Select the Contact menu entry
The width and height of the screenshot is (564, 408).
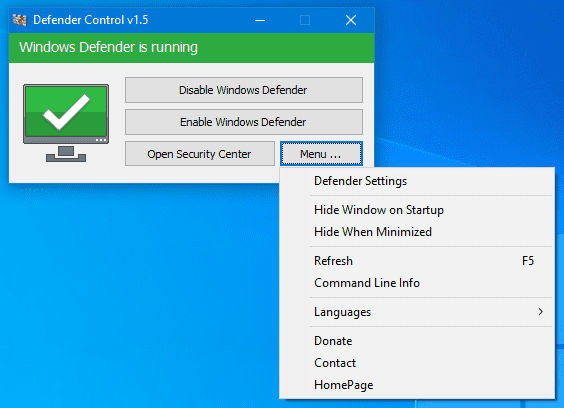[x=417, y=363]
